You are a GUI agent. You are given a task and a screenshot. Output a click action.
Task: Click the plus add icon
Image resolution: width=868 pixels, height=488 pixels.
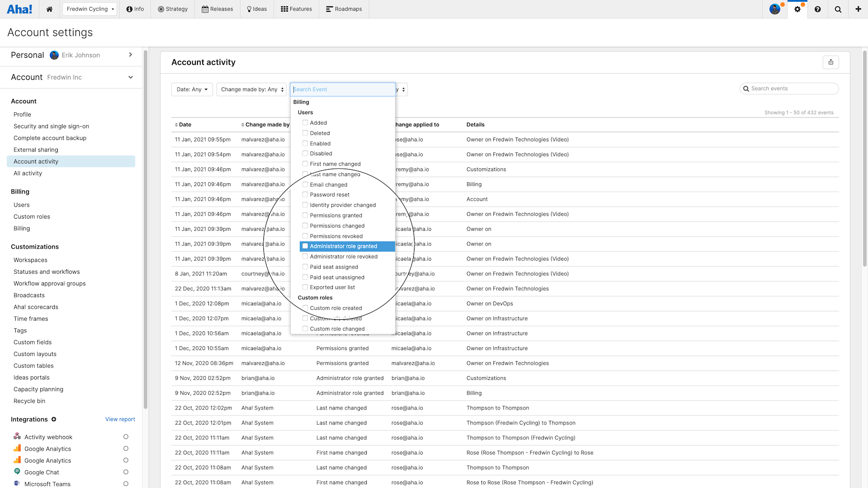click(x=858, y=9)
